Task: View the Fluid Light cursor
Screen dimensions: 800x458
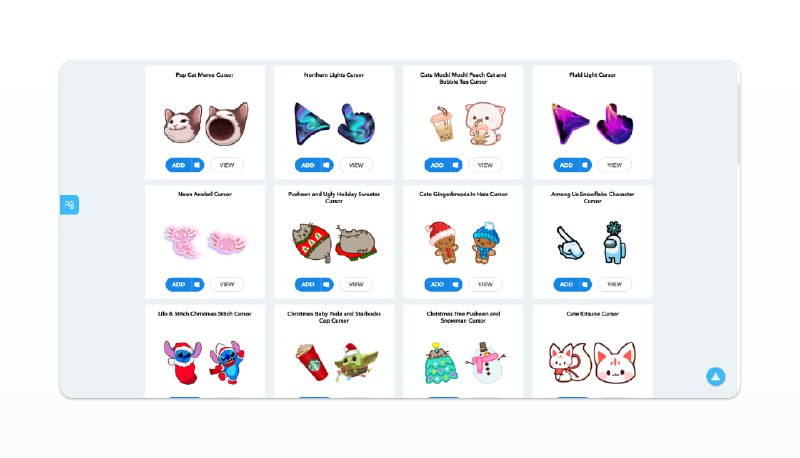Action: 615,165
